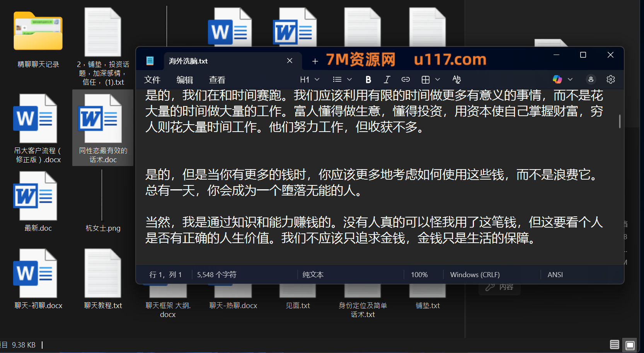Add a new tab with plus button
Image resolution: width=644 pixels, height=353 pixels.
click(315, 61)
